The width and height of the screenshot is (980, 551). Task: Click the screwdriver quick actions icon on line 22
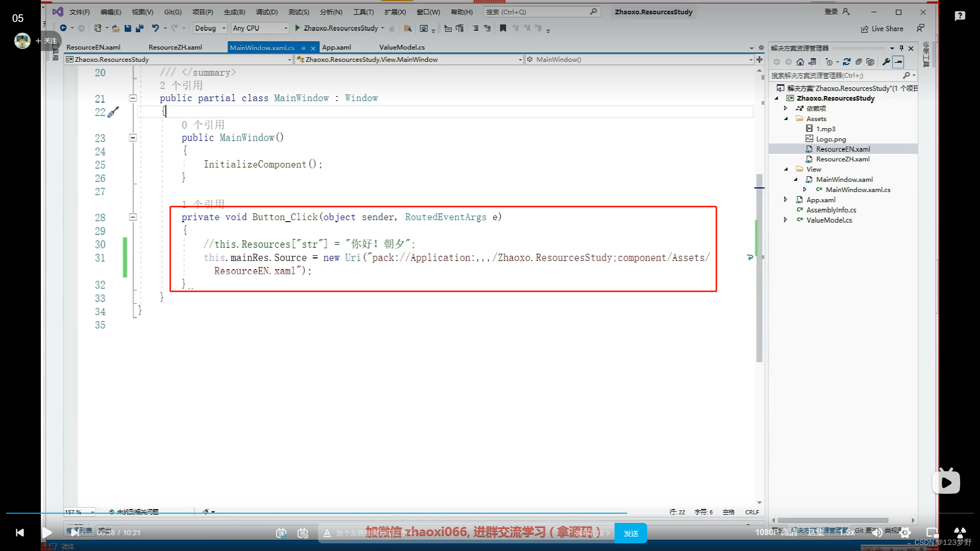coord(113,112)
